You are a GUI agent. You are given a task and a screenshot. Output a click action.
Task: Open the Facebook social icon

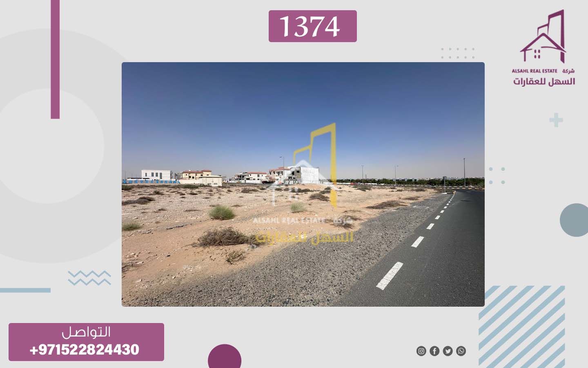tap(434, 351)
